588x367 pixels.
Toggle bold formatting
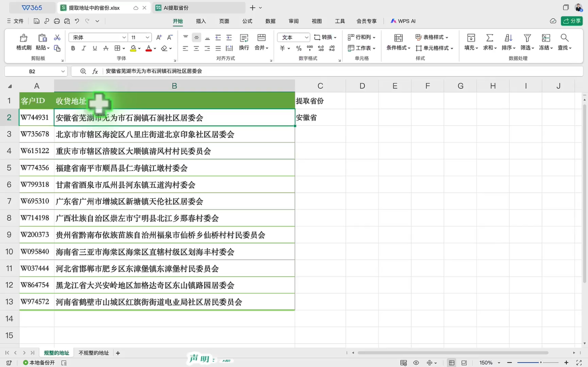(x=73, y=48)
